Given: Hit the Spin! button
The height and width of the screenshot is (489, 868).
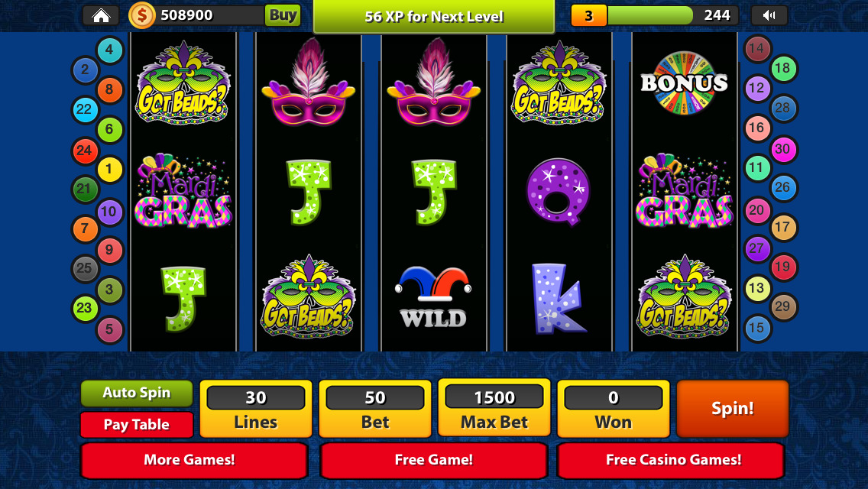Looking at the screenshot, I should pos(732,409).
